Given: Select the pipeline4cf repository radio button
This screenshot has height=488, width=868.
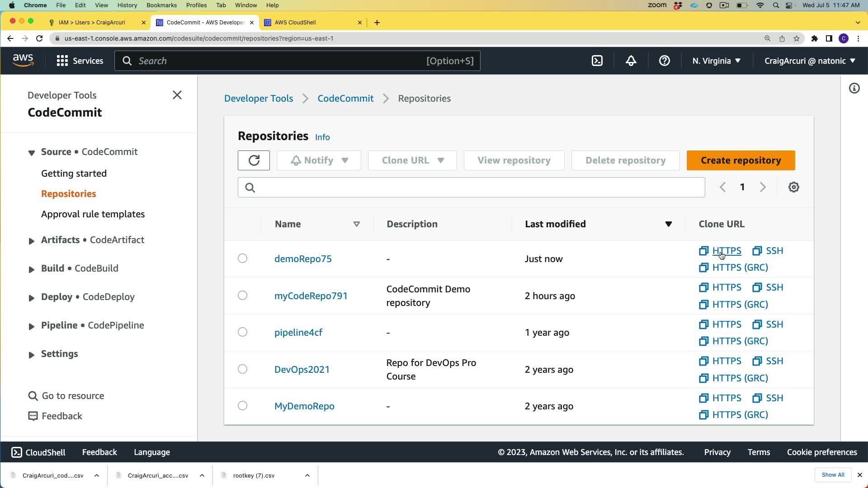Looking at the screenshot, I should [243, 332].
